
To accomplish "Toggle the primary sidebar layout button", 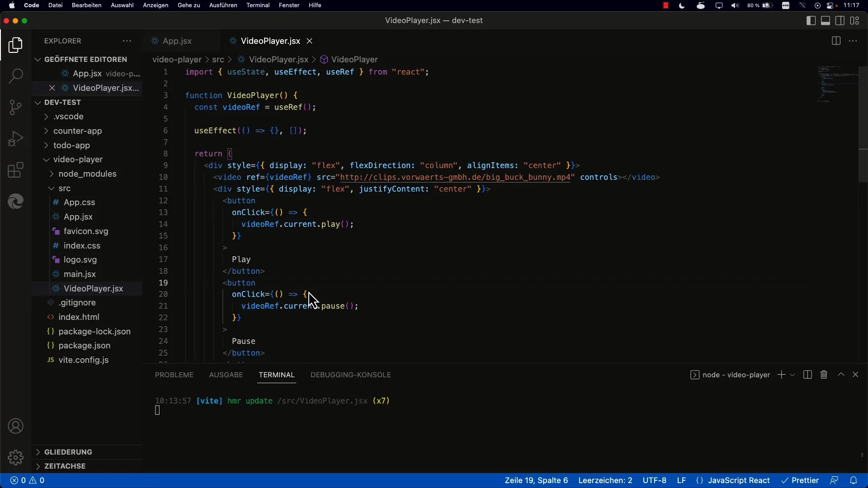I will click(x=811, y=21).
